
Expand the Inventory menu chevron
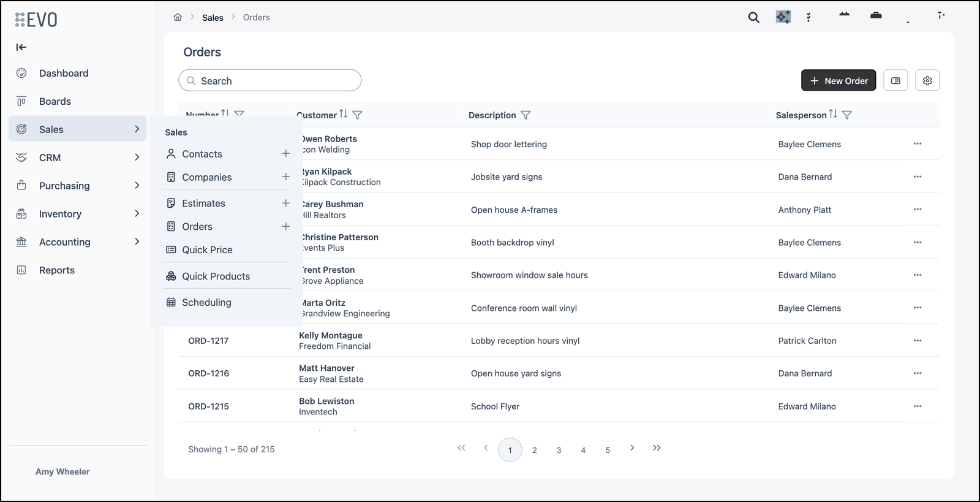137,214
